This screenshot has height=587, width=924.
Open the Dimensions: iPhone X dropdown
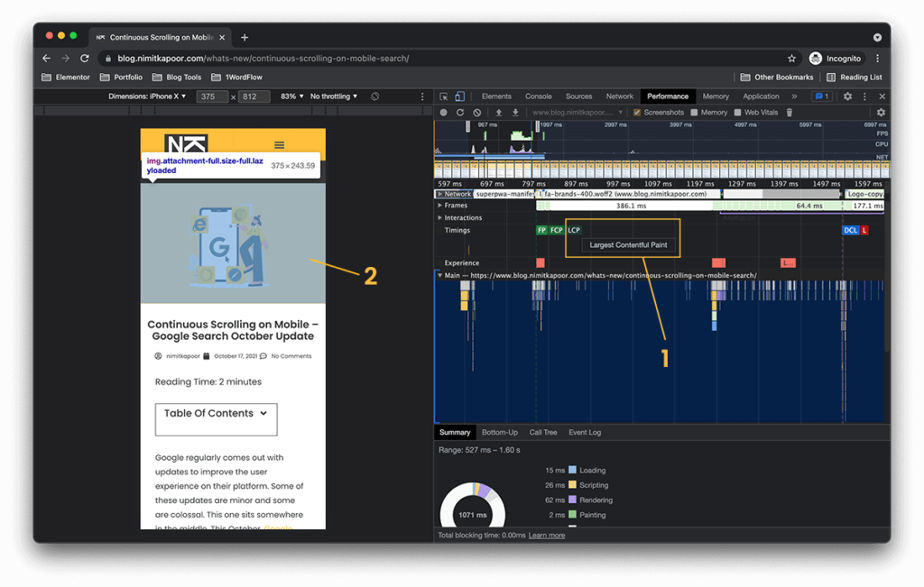tap(147, 96)
